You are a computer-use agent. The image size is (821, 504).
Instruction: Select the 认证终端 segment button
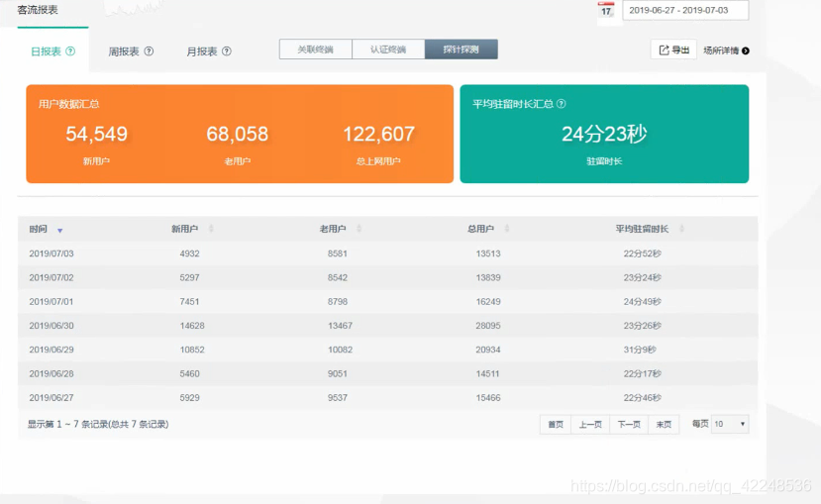(x=388, y=50)
